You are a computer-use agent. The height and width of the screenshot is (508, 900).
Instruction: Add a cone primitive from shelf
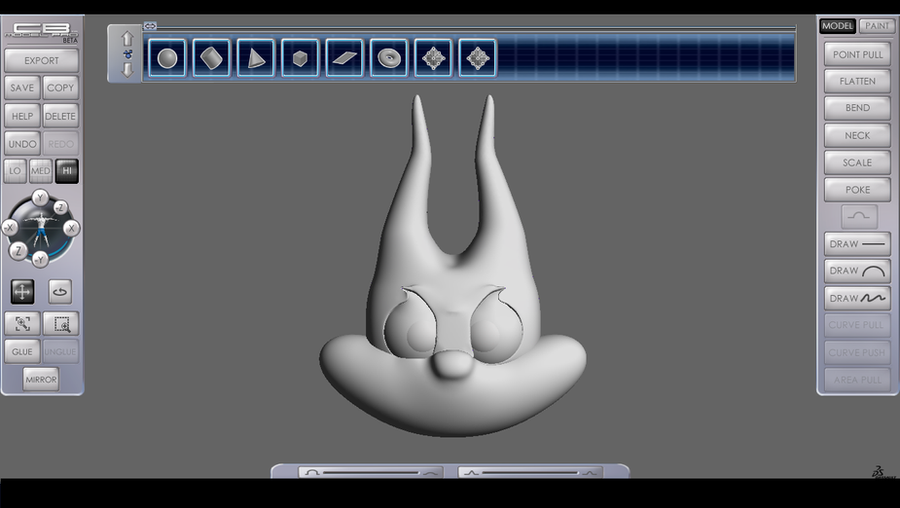255,58
